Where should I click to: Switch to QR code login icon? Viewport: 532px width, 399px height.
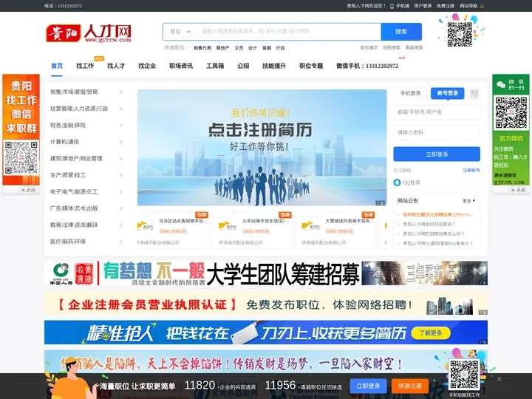point(474,93)
